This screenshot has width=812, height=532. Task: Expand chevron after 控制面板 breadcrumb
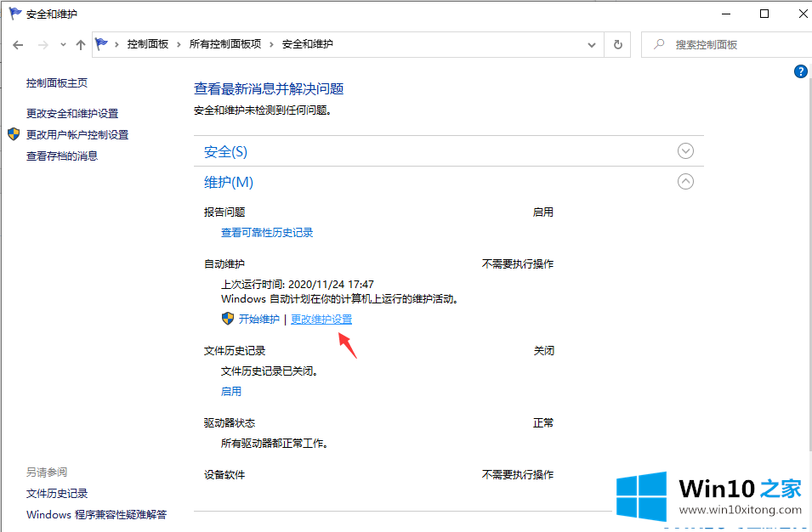coord(179,44)
